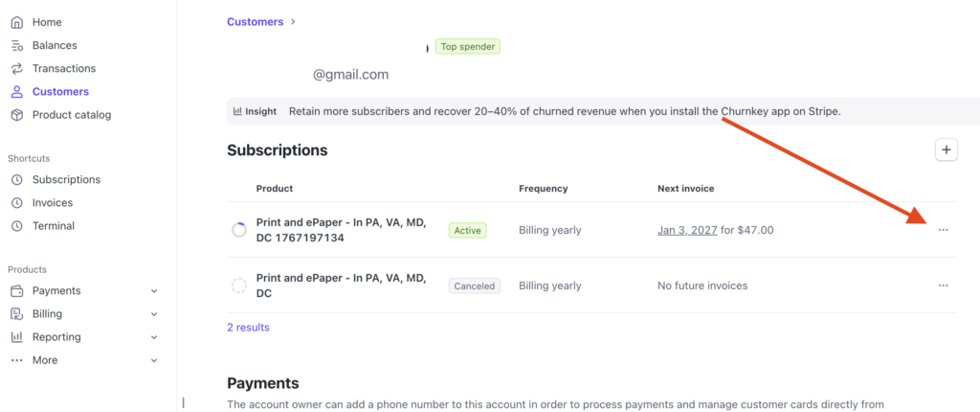The height and width of the screenshot is (412, 980).
Task: Add a subscription with the plus button
Action: pos(946,149)
